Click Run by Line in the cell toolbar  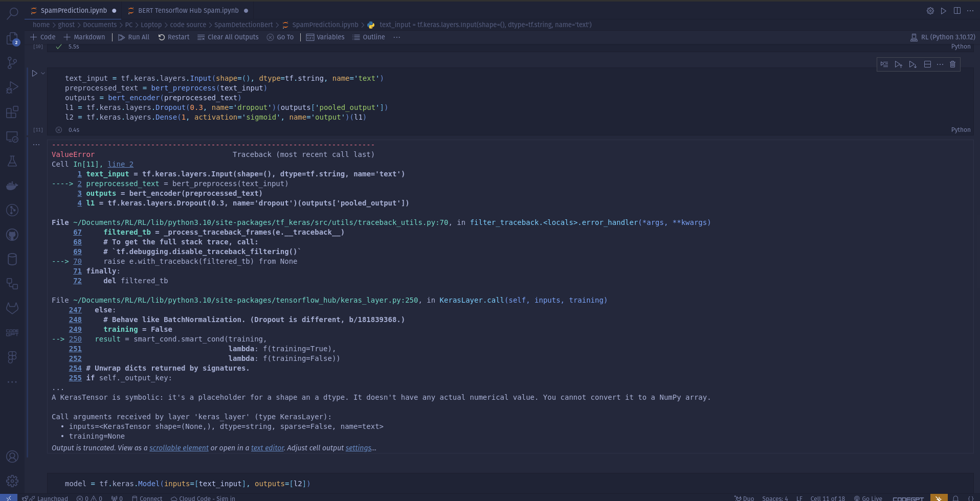[884, 64]
